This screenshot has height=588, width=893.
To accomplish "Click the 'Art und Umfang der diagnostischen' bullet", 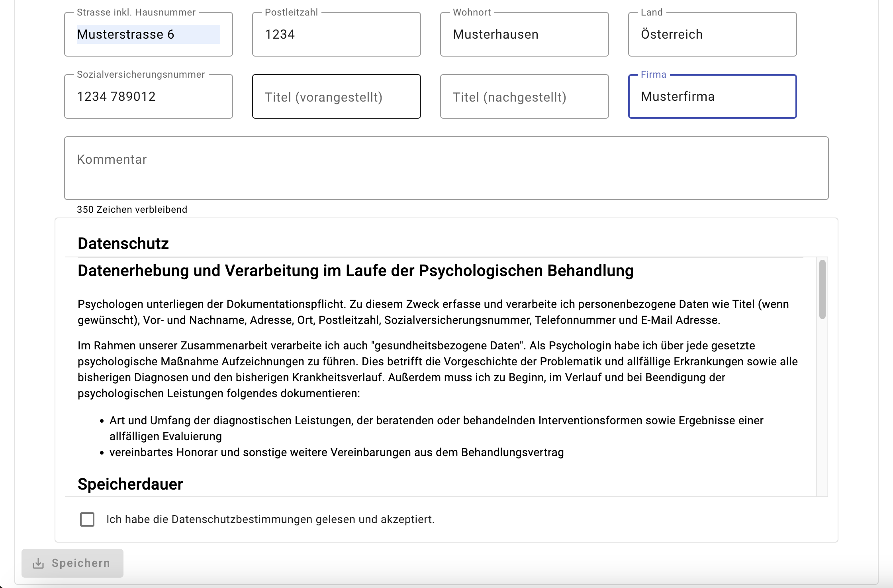I will (x=436, y=428).
